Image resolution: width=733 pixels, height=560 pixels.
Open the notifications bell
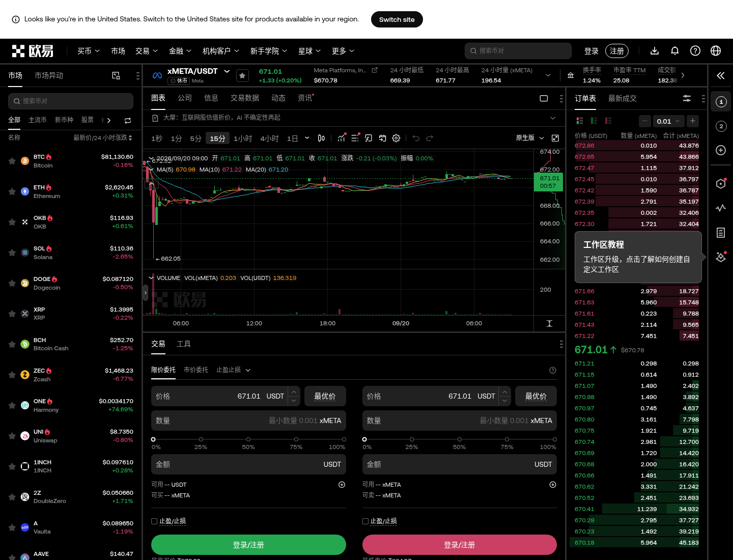tap(675, 51)
